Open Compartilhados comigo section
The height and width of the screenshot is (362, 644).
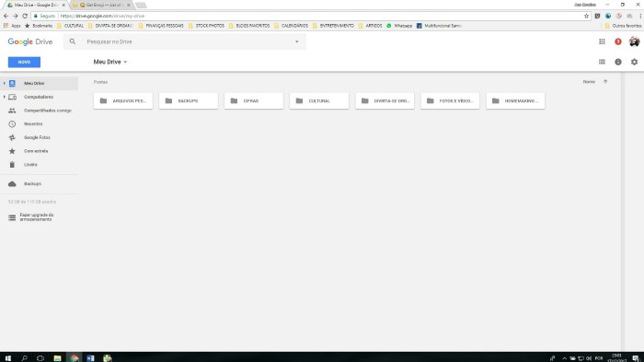coord(39,111)
